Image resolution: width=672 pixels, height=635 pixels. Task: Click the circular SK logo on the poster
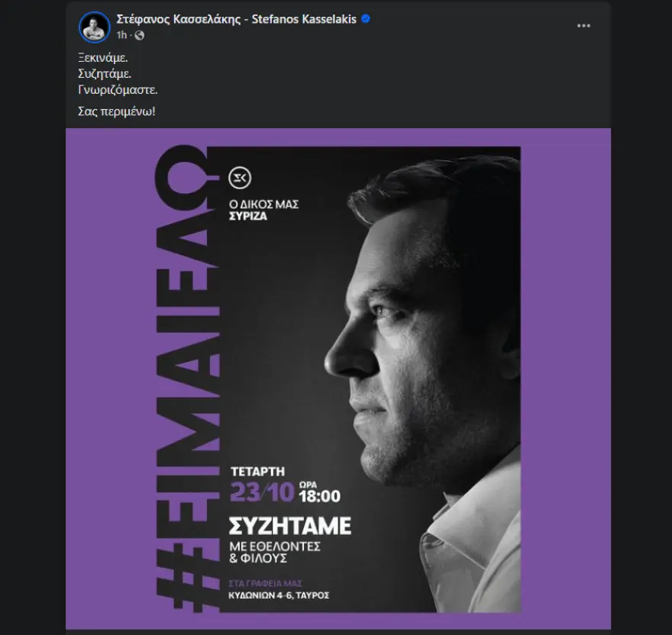pyautogui.click(x=241, y=179)
